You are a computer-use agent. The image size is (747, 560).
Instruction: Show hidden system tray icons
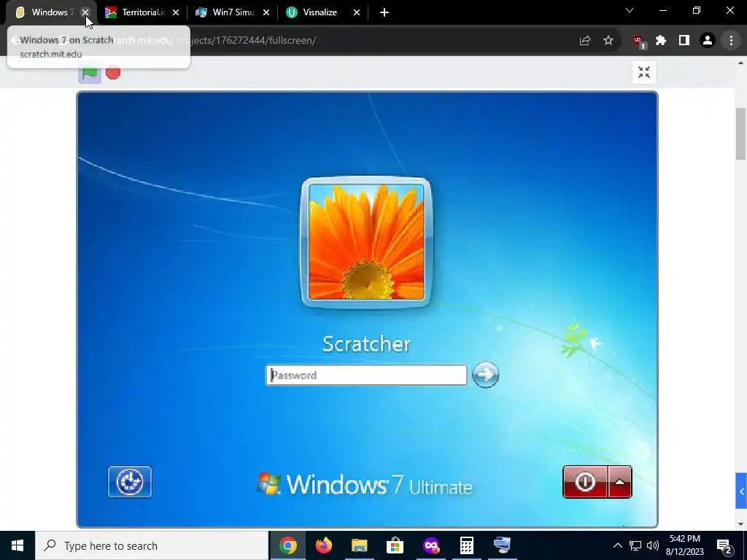[x=617, y=545]
